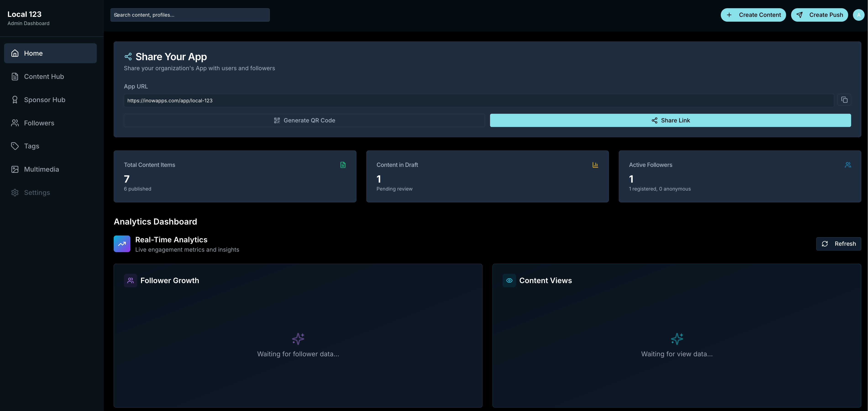Screen dimensions: 868x411
Task: Click the Share Link button
Action: pyautogui.click(x=670, y=120)
